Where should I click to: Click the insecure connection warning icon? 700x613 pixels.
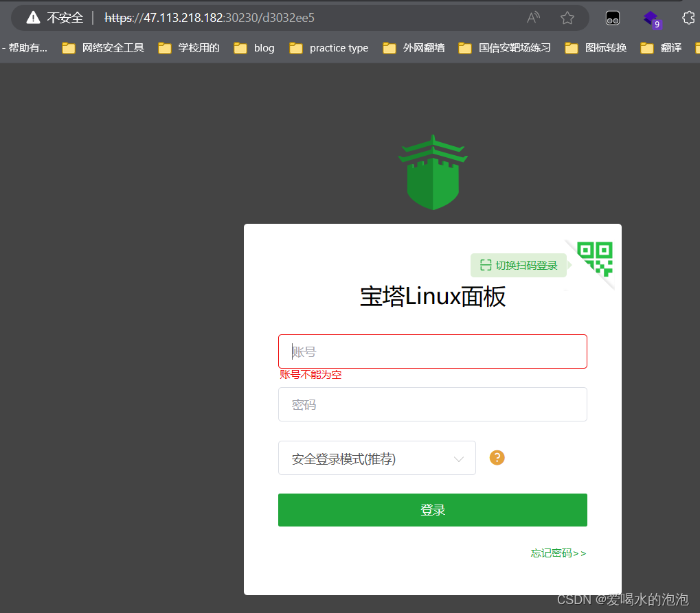coord(34,18)
